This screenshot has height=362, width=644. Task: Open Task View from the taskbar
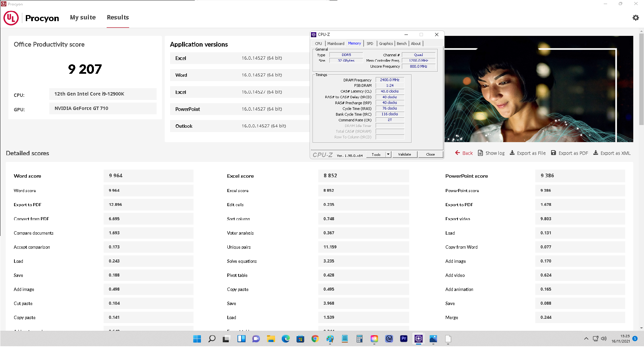coord(226,339)
